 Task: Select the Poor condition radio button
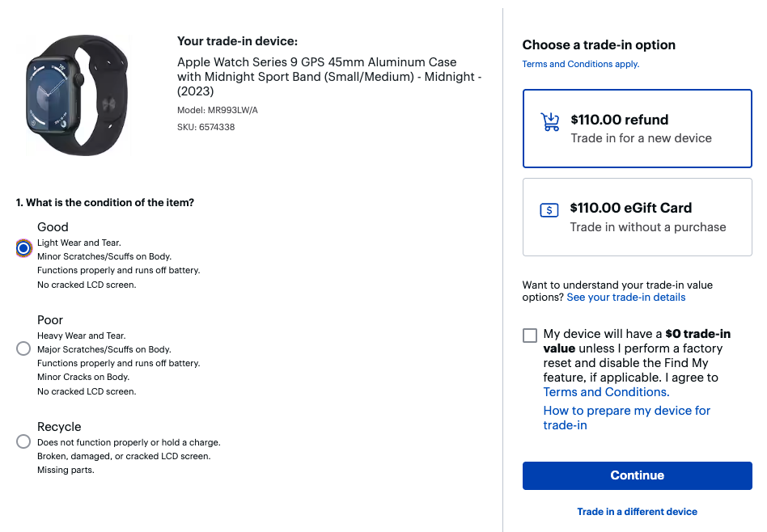[23, 348]
